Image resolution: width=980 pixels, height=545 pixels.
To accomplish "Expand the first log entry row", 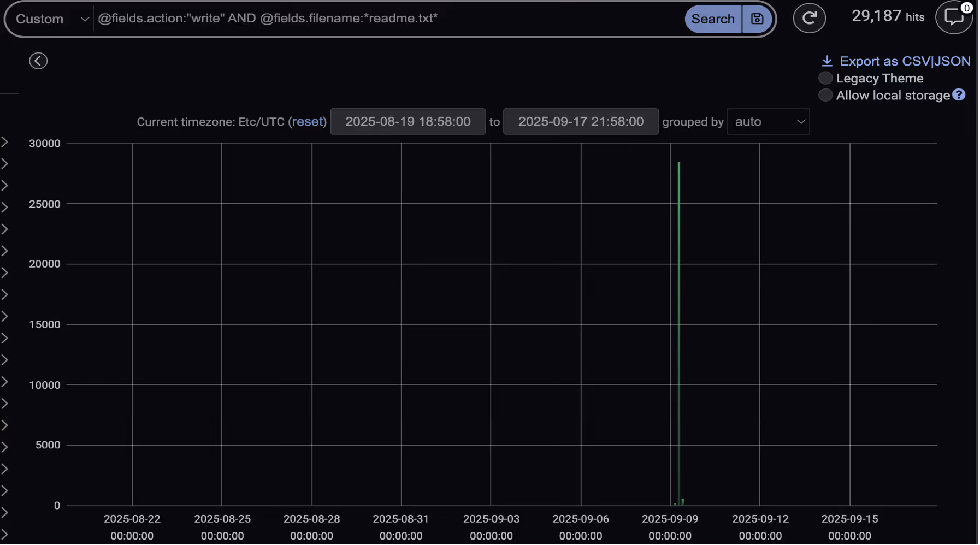I will point(5,141).
